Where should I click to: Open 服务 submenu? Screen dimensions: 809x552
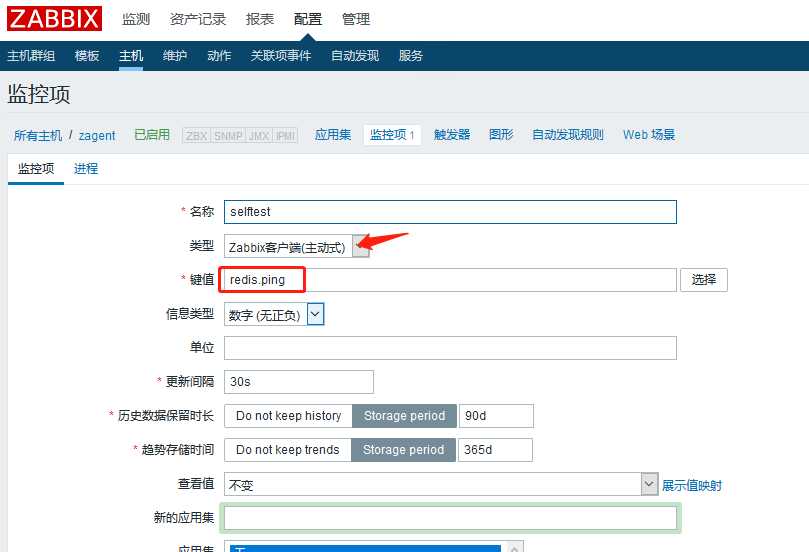coord(411,56)
